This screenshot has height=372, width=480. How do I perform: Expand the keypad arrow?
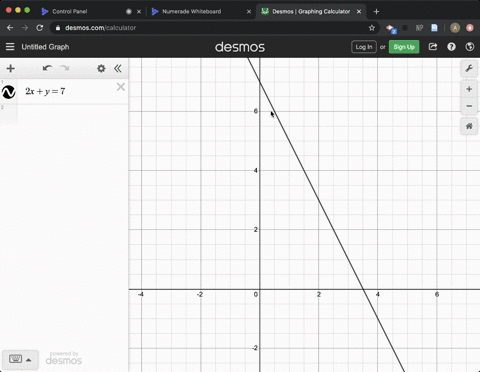[x=29, y=360]
